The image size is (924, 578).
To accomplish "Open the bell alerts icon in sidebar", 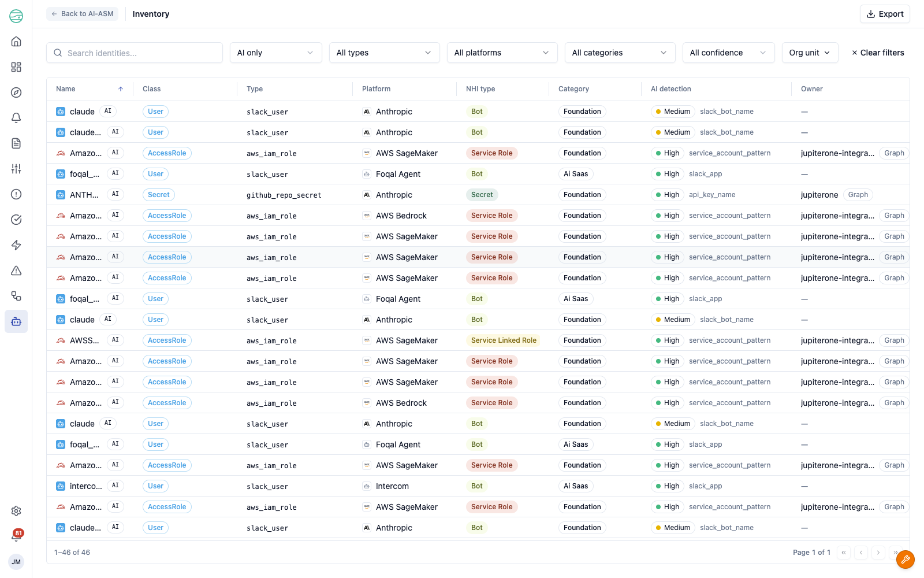I will [x=16, y=118].
